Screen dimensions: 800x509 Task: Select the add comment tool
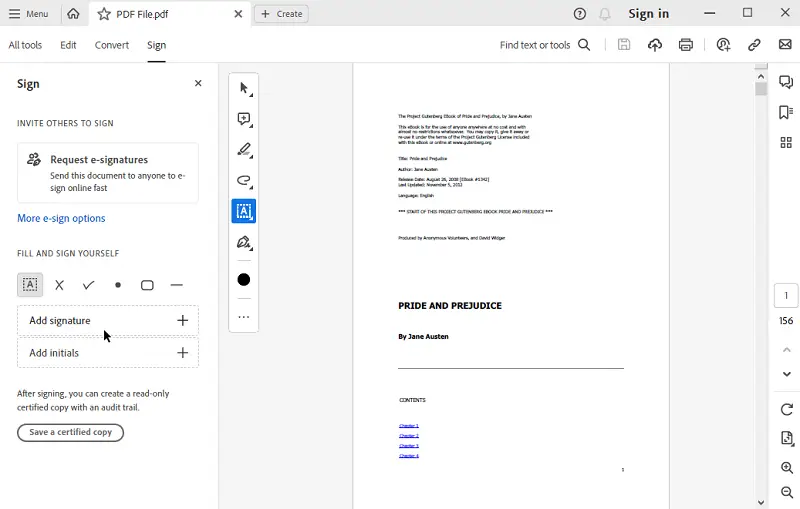(x=244, y=119)
